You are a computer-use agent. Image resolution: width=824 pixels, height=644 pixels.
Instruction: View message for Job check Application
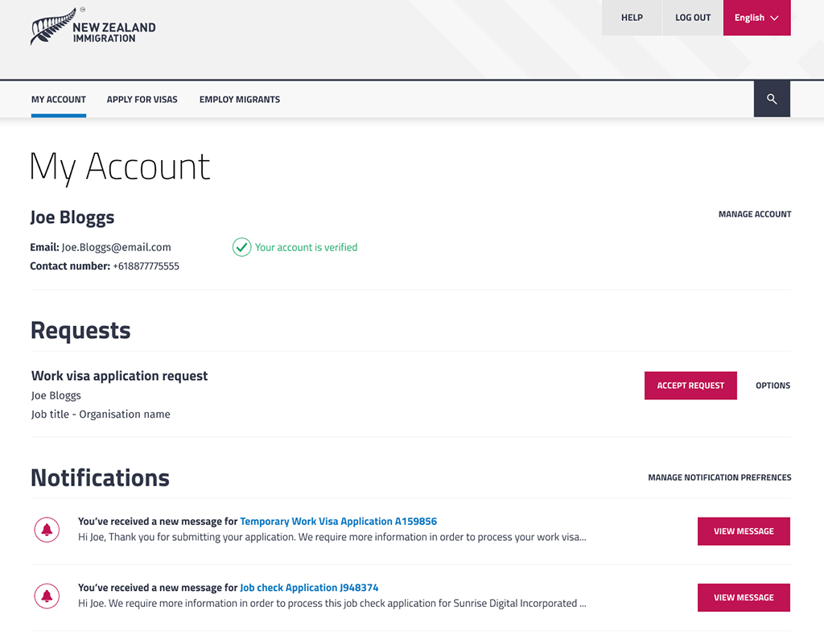tap(744, 597)
